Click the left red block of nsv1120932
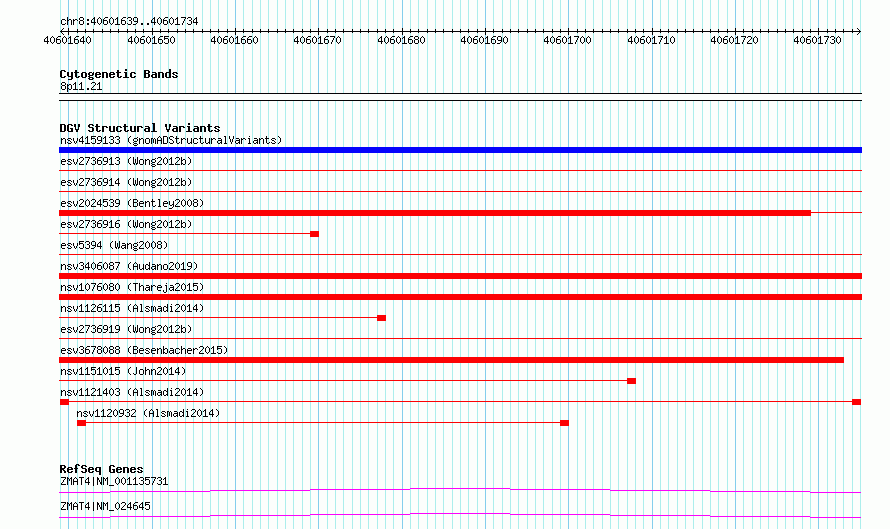 point(81,423)
